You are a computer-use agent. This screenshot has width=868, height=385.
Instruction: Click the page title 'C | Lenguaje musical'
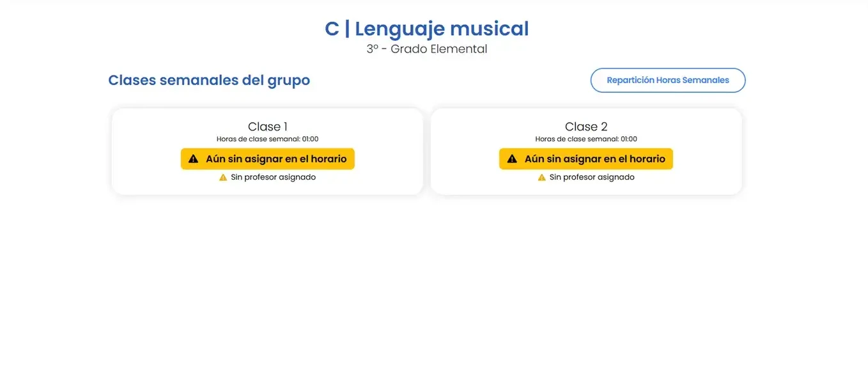tap(427, 28)
